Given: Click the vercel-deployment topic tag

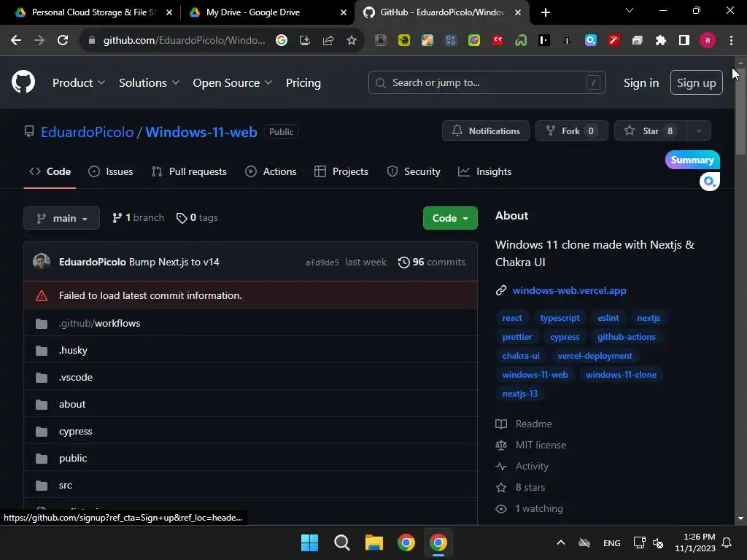Looking at the screenshot, I should click(x=595, y=356).
